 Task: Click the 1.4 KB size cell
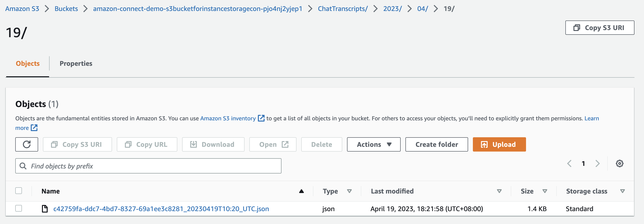(537, 209)
